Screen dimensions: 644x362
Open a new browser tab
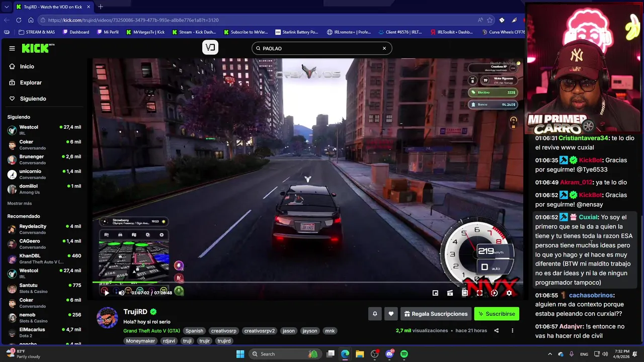coord(101,7)
